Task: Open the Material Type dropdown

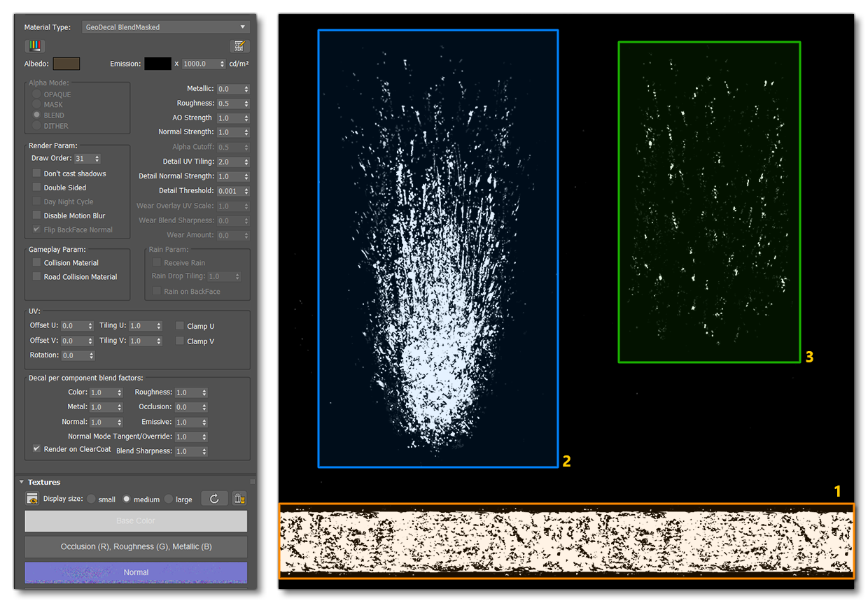Action: click(165, 27)
